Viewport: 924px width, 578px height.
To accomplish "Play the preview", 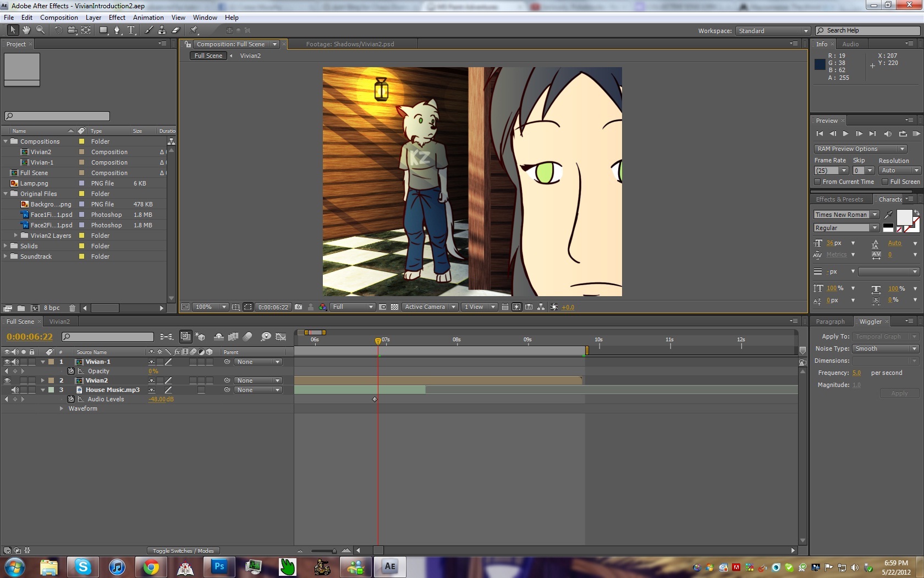I will [845, 134].
